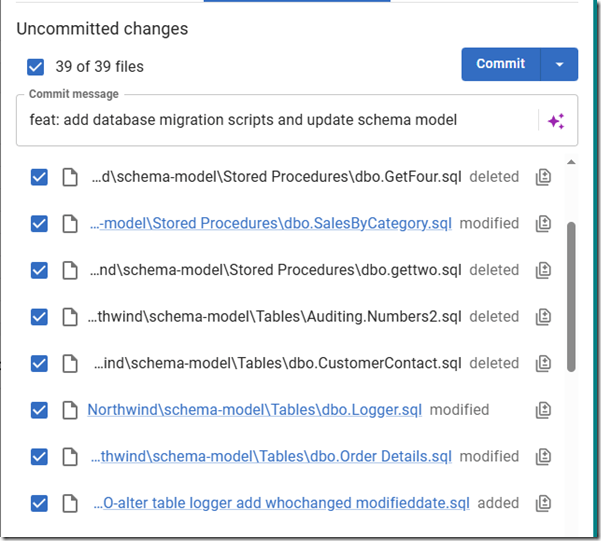Image resolution: width=601 pixels, height=541 pixels.
Task: Toggle checkbox for dbo.CustomerContact.sql
Action: (x=39, y=363)
